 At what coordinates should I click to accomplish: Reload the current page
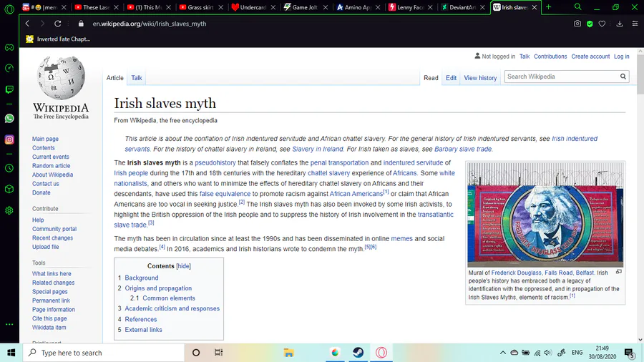tap(57, 24)
